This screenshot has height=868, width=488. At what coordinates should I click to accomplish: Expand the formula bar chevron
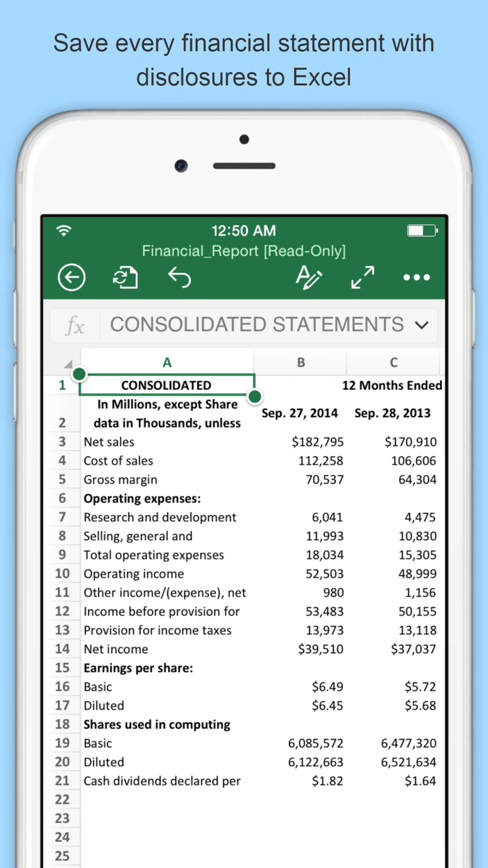(420, 325)
